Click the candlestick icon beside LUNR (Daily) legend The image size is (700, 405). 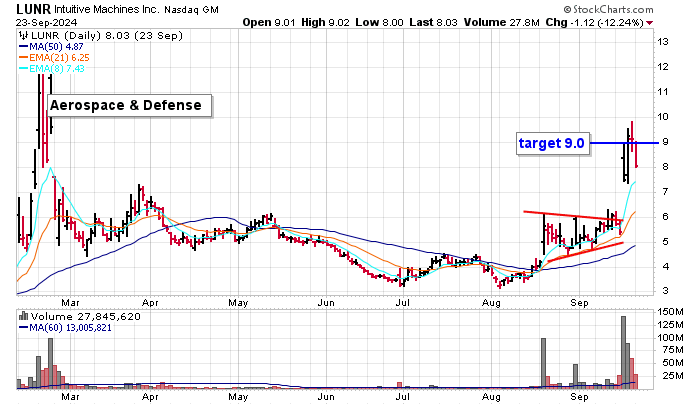[23, 36]
